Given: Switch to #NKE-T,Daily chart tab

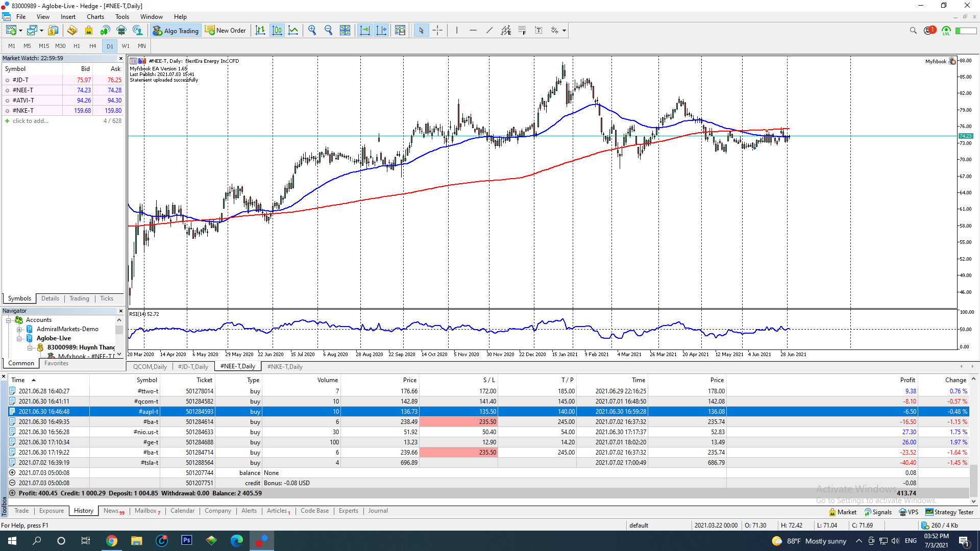Looking at the screenshot, I should (x=285, y=367).
